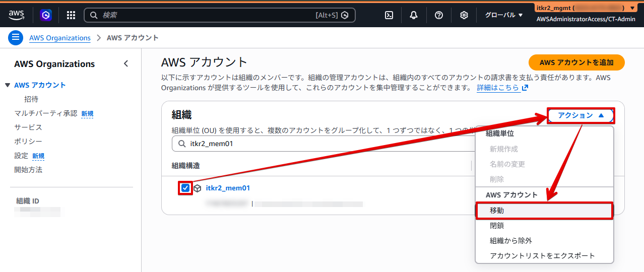Choose アカウントリストをエクスポート menu item

pyautogui.click(x=544, y=256)
